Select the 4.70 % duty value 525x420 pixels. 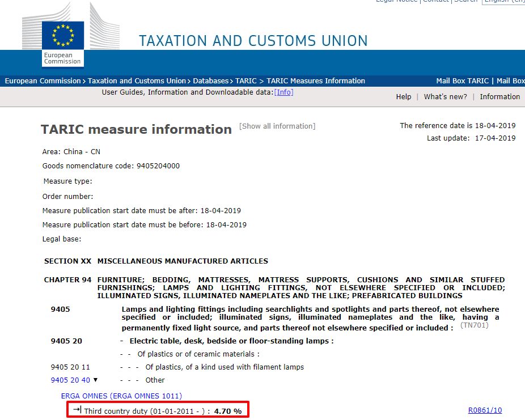[228, 411]
